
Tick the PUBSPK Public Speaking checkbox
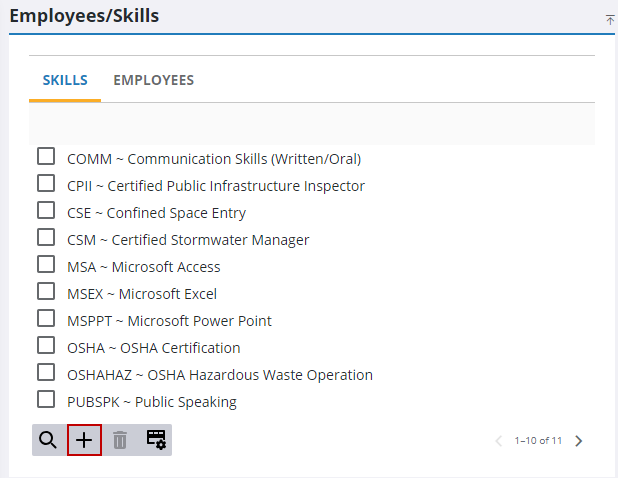point(46,400)
